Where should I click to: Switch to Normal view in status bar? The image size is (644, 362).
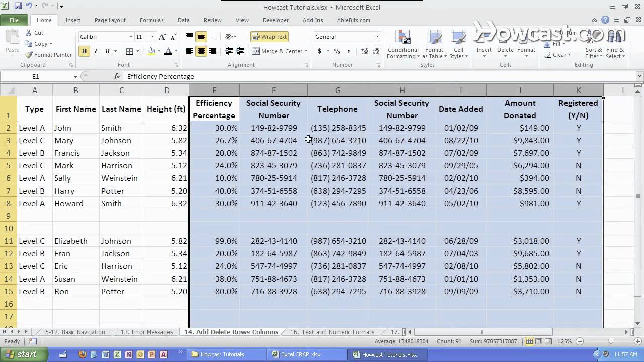(529, 341)
